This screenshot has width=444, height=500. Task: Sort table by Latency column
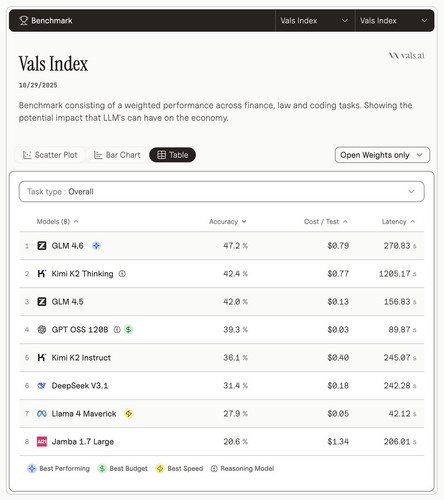pos(398,222)
